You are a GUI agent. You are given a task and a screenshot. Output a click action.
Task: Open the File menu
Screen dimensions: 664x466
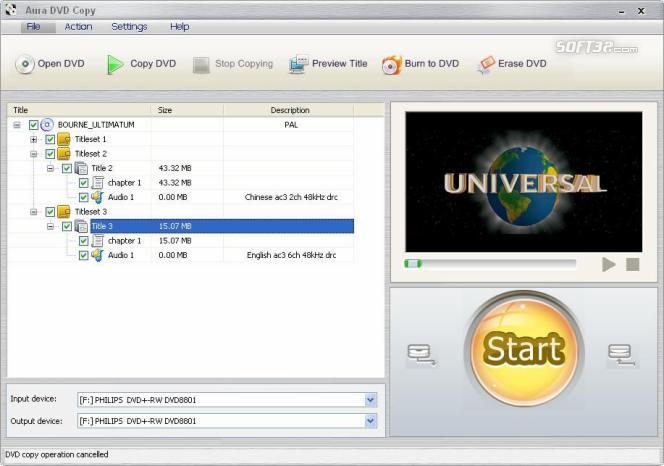pos(33,27)
